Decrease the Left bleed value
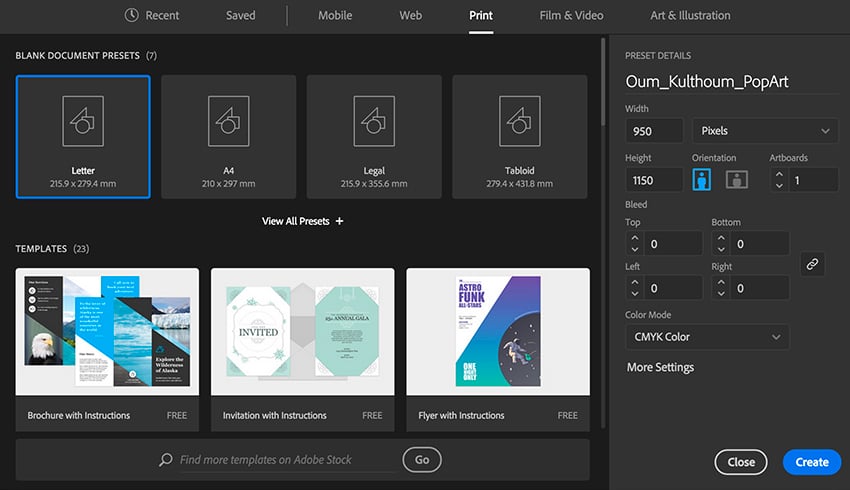This screenshot has height=490, width=850. click(x=635, y=294)
